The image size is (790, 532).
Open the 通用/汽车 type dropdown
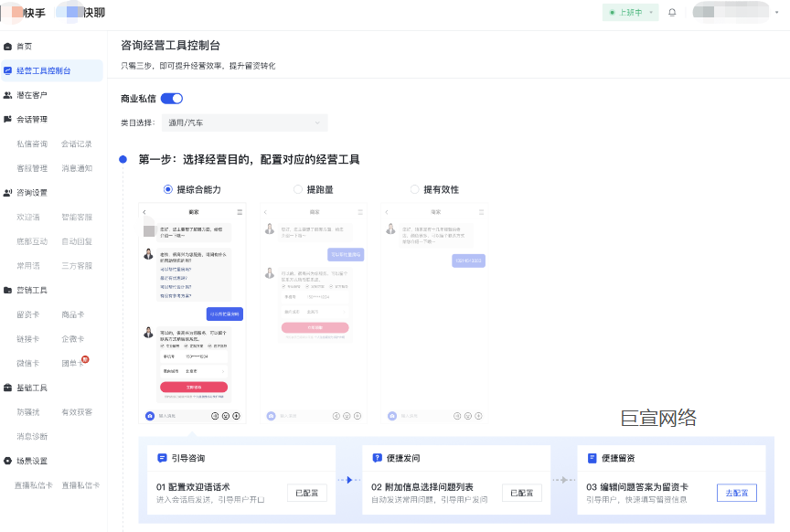[x=245, y=122]
